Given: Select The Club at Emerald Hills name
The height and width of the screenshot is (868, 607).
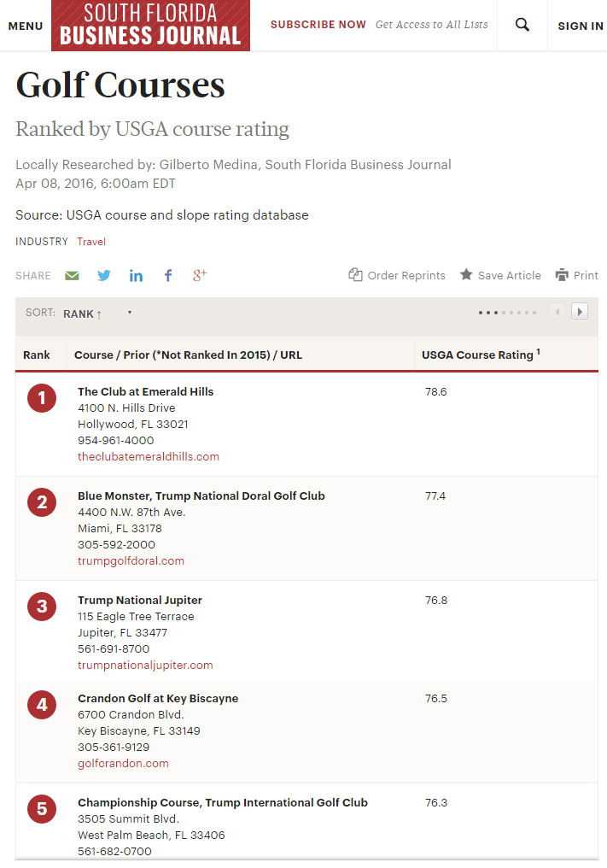Looking at the screenshot, I should click(145, 391).
